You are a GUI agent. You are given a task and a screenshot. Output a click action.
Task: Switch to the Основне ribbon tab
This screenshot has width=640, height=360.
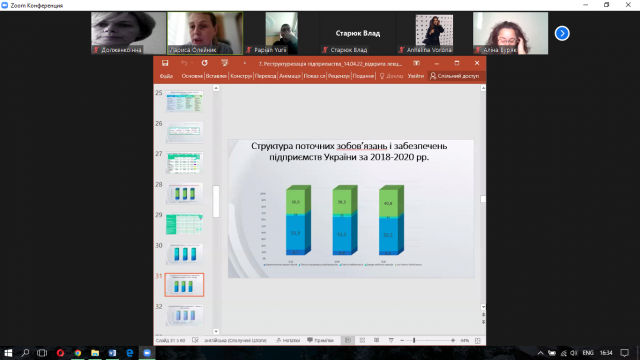coord(192,76)
